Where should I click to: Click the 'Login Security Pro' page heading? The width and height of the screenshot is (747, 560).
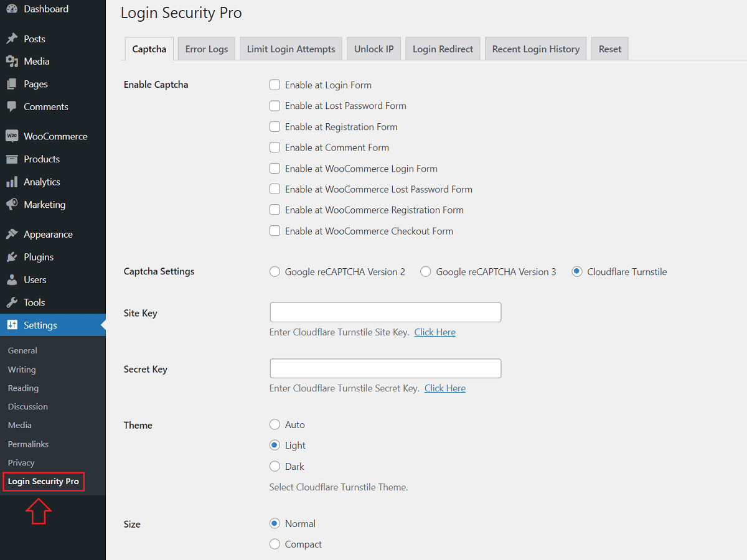click(181, 12)
